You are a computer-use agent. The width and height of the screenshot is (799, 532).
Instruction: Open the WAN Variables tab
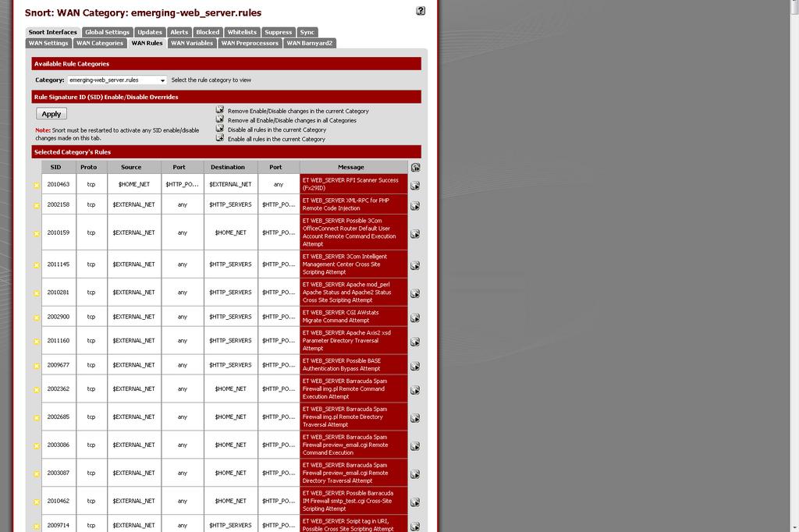(x=192, y=44)
